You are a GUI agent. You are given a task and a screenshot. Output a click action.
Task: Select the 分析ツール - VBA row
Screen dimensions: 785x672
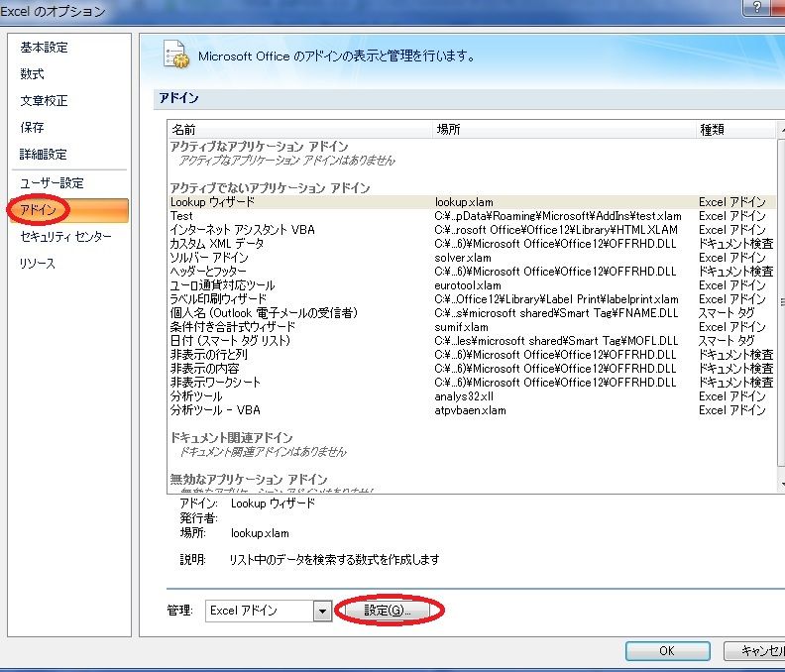[x=472, y=410]
